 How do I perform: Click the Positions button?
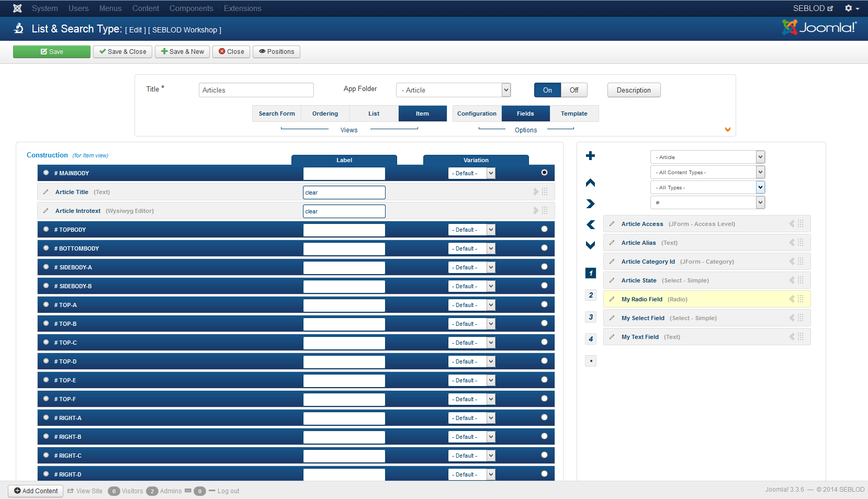click(276, 52)
